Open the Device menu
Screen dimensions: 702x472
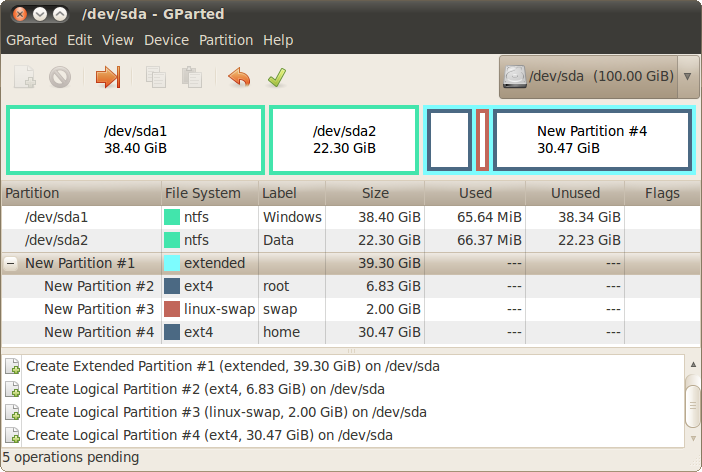[166, 40]
